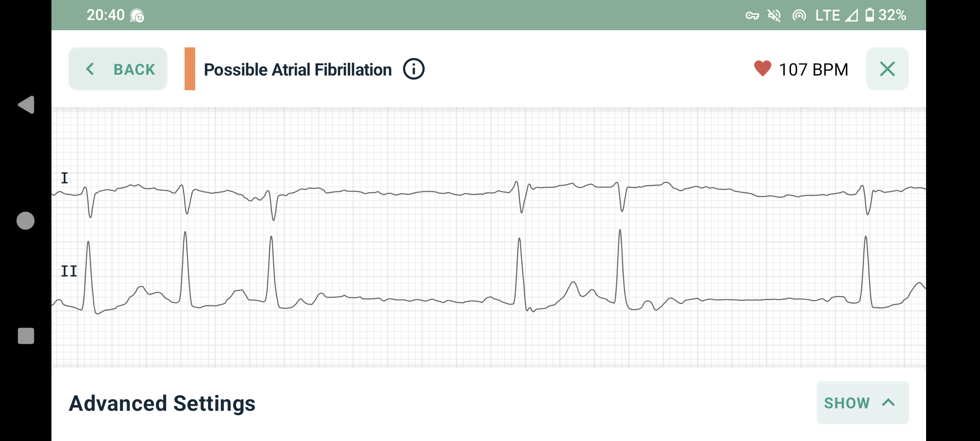Tap the battery 32% indicator
The height and width of the screenshot is (441, 980).
pyautogui.click(x=886, y=15)
